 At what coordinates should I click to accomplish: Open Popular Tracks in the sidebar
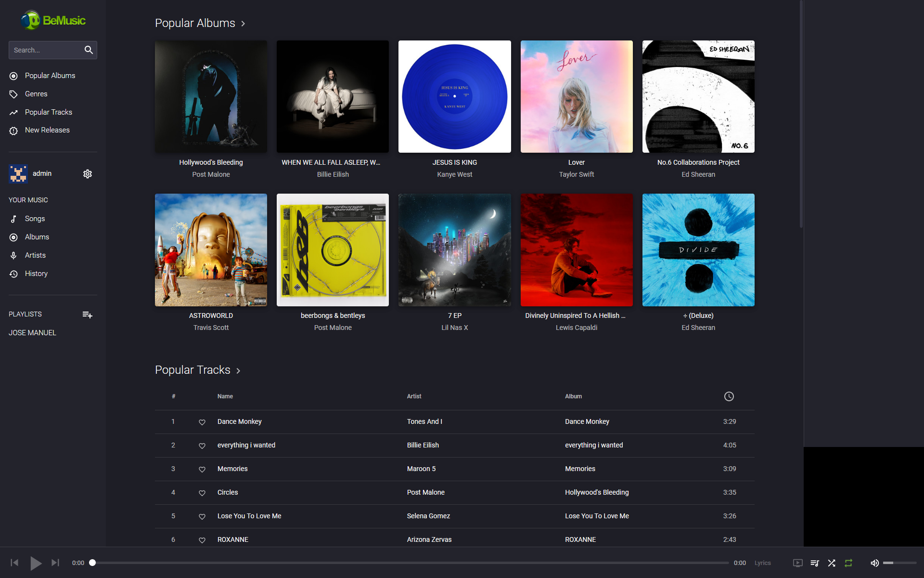tap(49, 112)
